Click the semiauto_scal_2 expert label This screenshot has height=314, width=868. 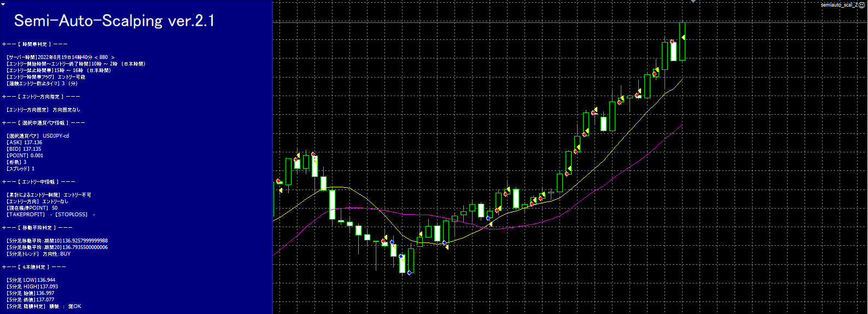[x=839, y=5]
